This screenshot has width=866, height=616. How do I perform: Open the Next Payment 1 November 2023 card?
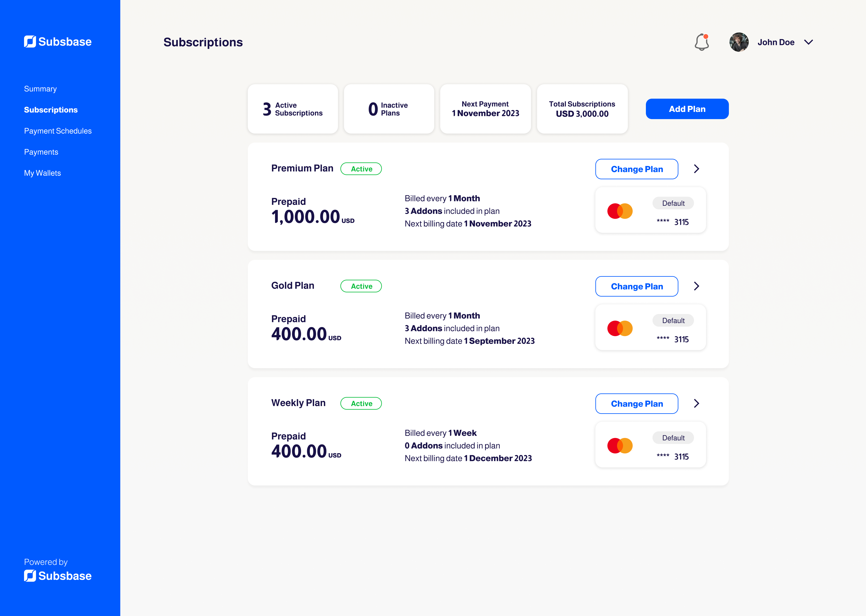pyautogui.click(x=485, y=109)
